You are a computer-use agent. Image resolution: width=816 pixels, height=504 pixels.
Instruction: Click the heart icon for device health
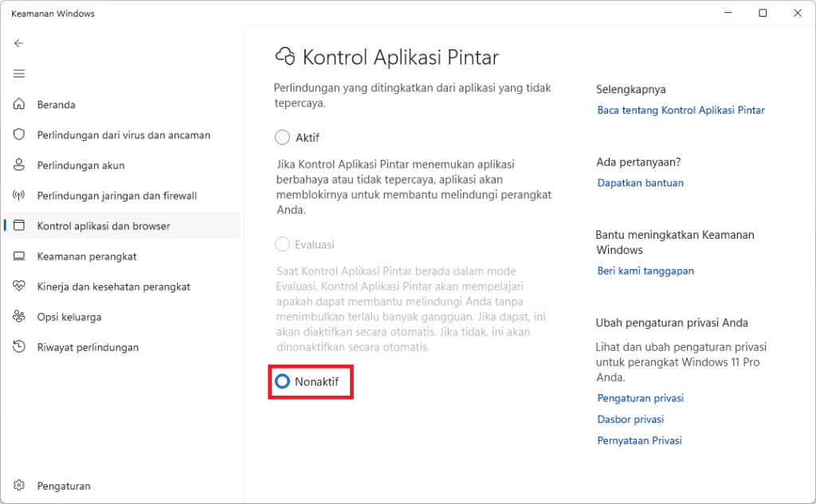coord(19,286)
